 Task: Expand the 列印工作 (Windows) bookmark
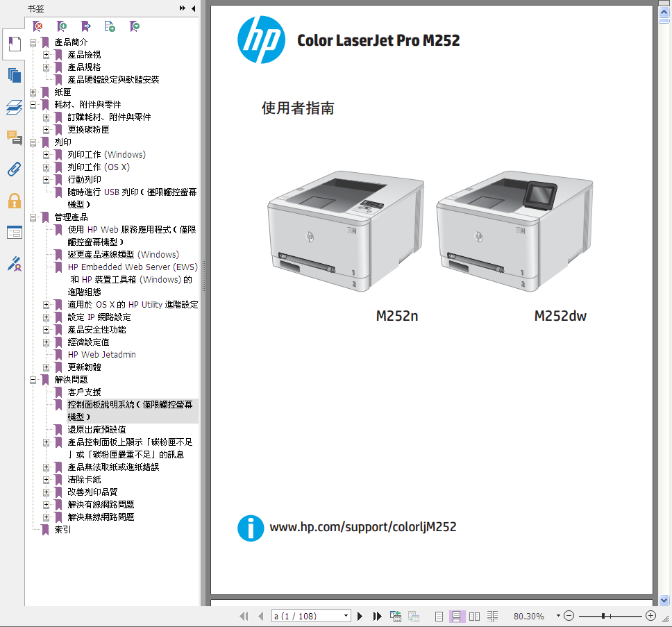(x=47, y=155)
